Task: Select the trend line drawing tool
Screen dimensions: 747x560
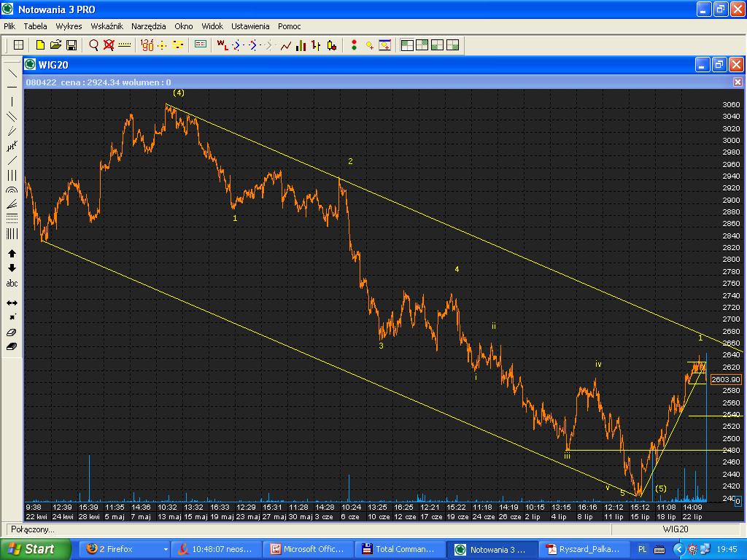Action: click(x=12, y=74)
